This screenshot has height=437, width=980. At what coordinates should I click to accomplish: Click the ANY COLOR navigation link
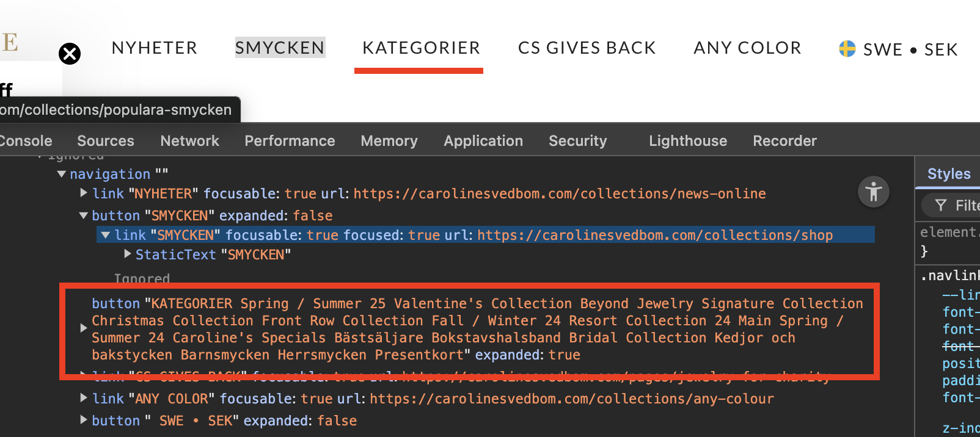[747, 48]
